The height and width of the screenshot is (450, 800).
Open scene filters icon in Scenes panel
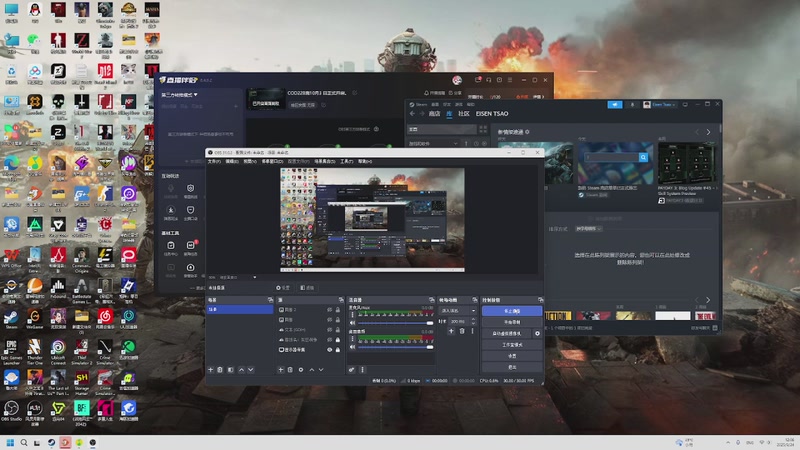click(x=231, y=369)
